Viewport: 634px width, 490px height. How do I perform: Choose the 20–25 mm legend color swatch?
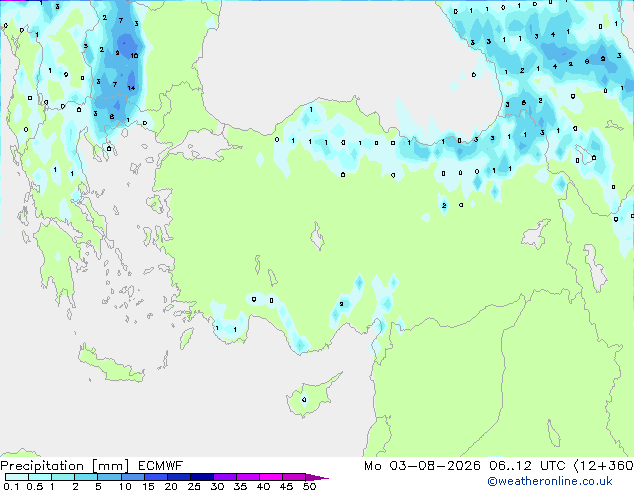coord(178,477)
